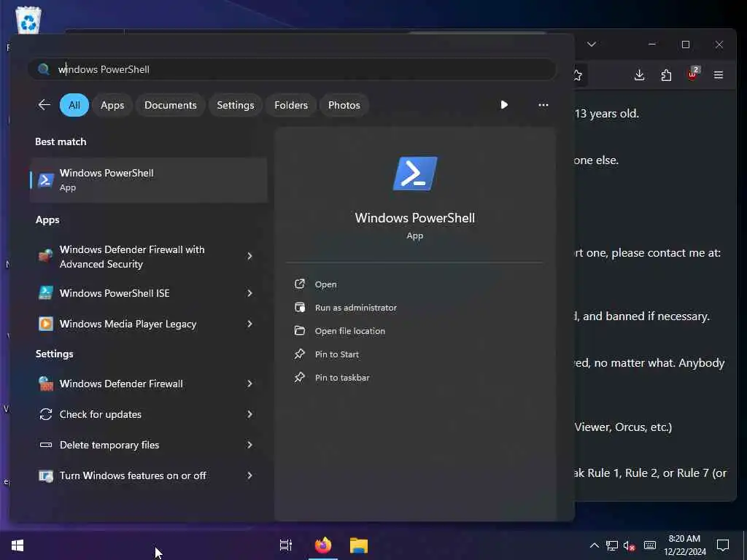Click Open in PowerShell details pane
The width and height of the screenshot is (747, 560).
[x=325, y=284]
